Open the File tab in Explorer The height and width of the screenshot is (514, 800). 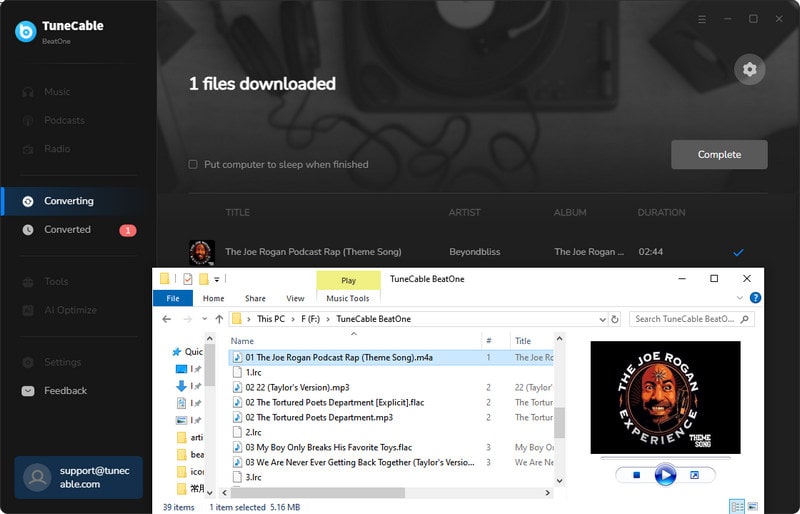[173, 298]
